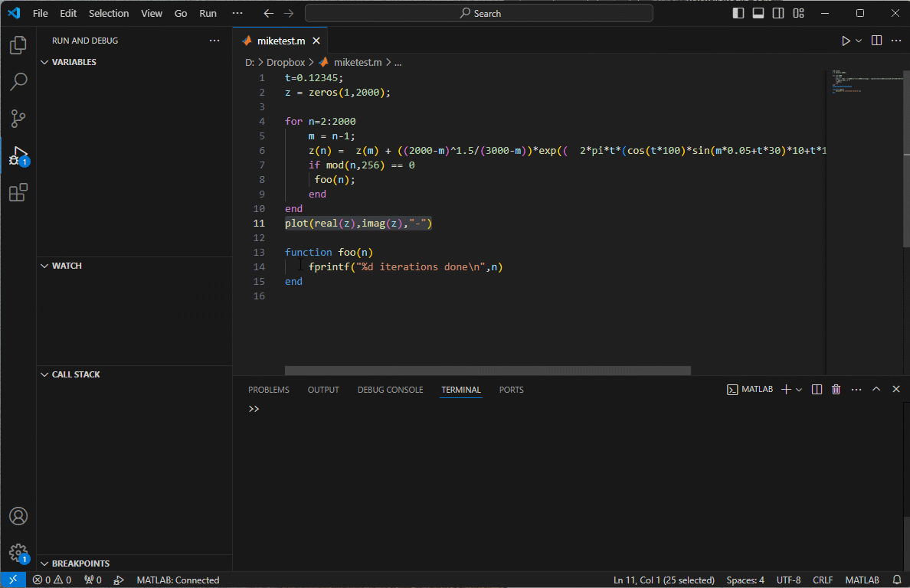The image size is (910, 588).
Task: Switch to the OUTPUT tab
Action: click(x=323, y=390)
